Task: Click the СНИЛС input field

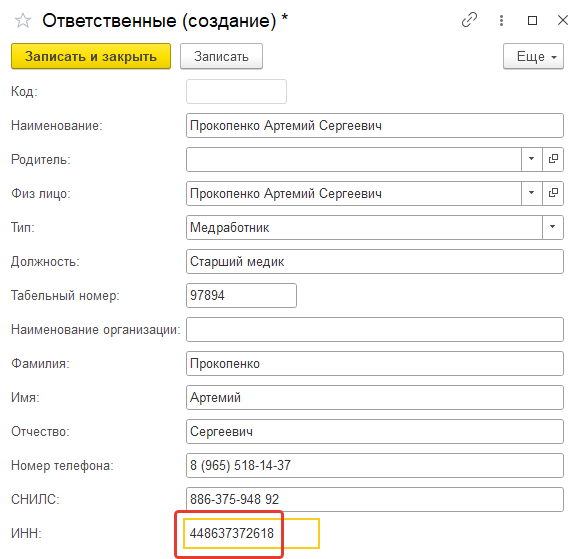Action: 375,499
